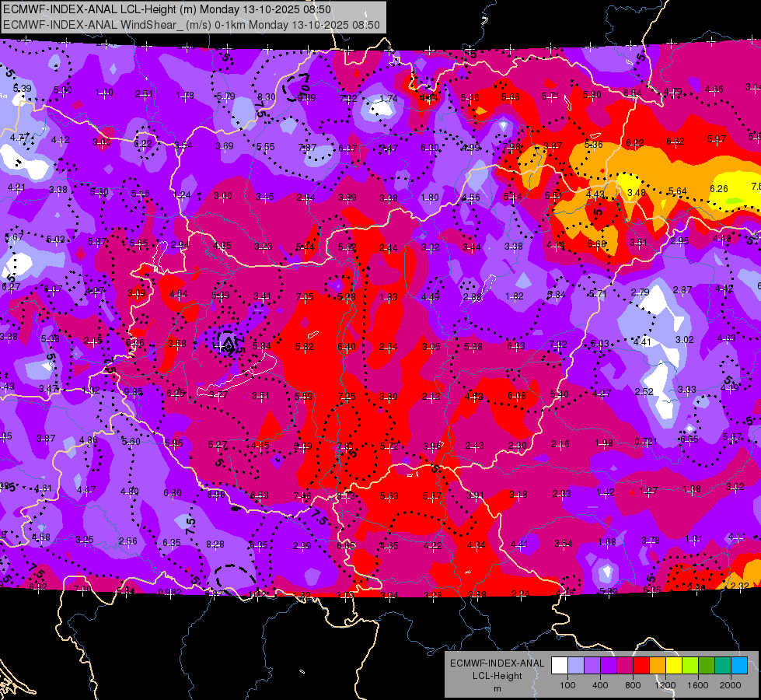This screenshot has width=761, height=700.
Task: Click the grid value 7.25
Action: click(x=347, y=397)
